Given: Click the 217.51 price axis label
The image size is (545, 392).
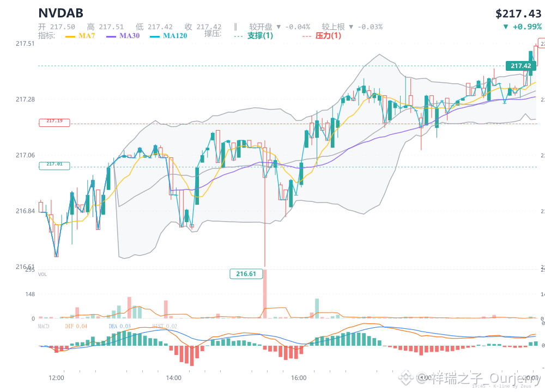Looking at the screenshot, I should coord(25,44).
